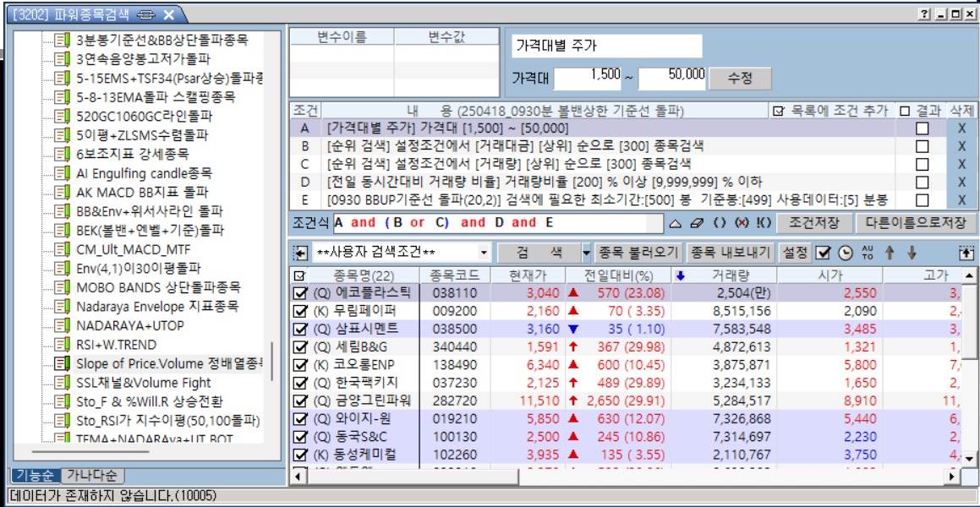Toggle the result checkbox for condition B
The image size is (980, 507).
922,145
